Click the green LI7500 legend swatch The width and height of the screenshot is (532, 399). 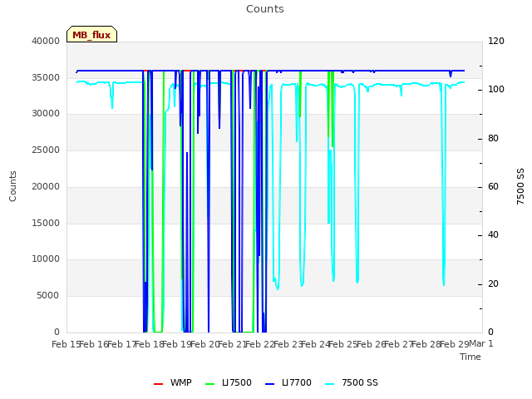210,384
